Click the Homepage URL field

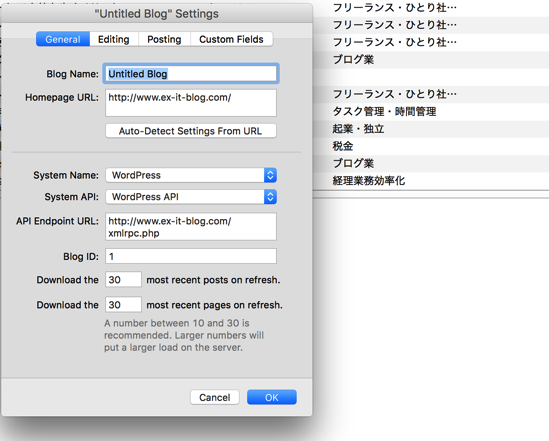pyautogui.click(x=191, y=103)
